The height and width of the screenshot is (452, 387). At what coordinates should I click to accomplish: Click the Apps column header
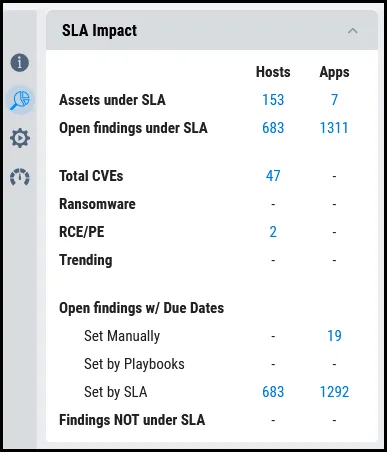click(334, 72)
